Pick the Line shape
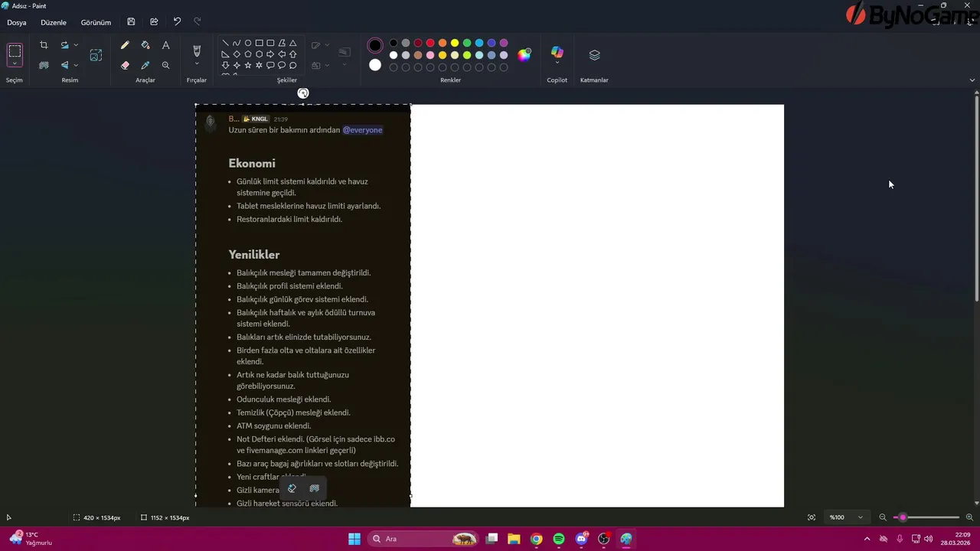The height and width of the screenshot is (551, 980). [225, 43]
